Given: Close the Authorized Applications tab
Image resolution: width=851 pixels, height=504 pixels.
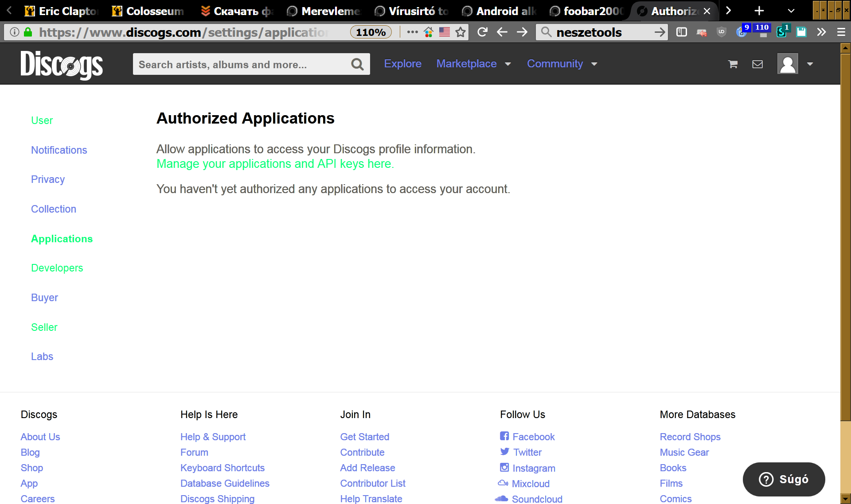Looking at the screenshot, I should click(707, 11).
